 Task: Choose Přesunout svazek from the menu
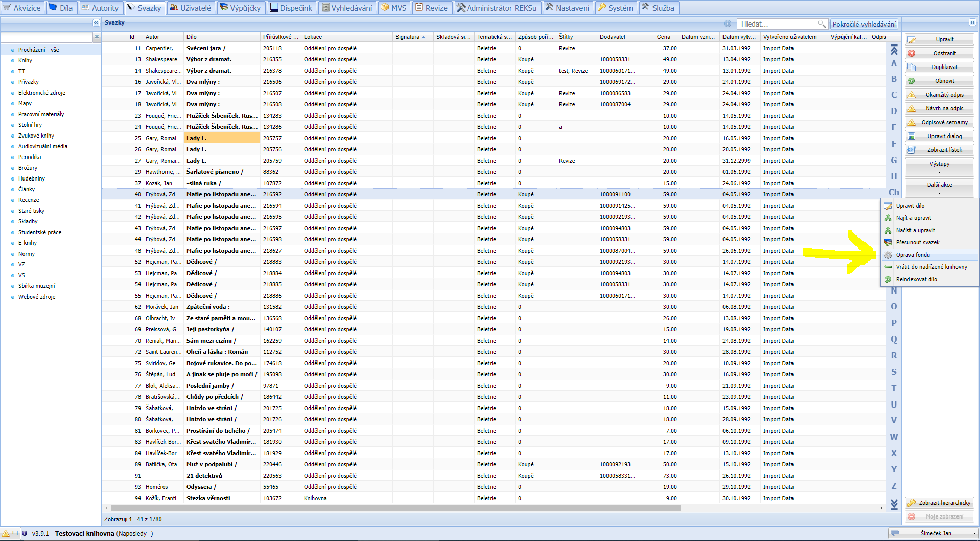pos(917,242)
